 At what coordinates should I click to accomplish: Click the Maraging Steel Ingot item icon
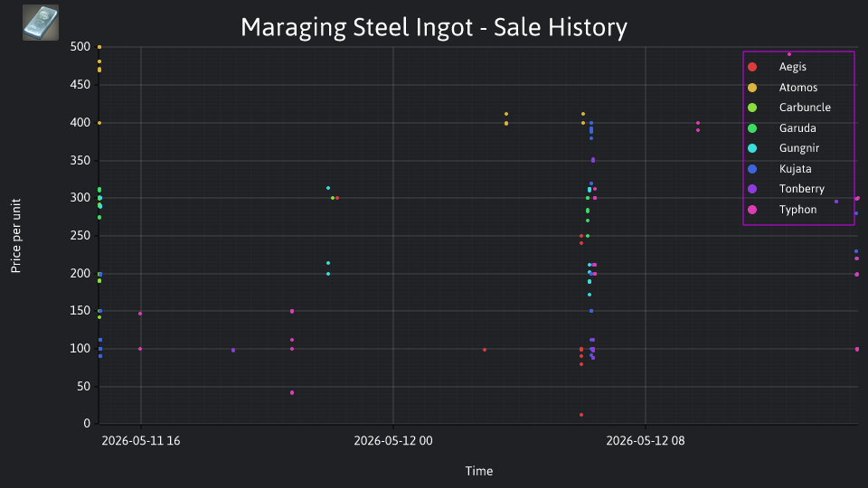pos(41,23)
